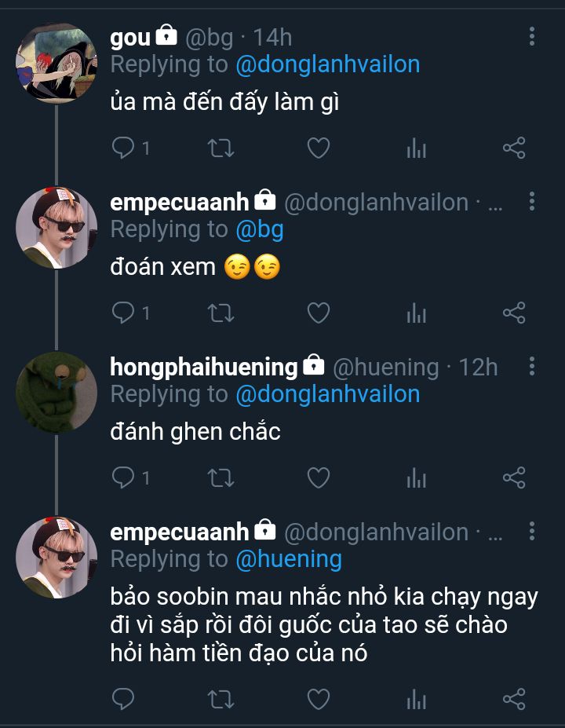This screenshot has width=565, height=728.
Task: Open hongphaihuening's frog avatar
Action: [x=56, y=393]
